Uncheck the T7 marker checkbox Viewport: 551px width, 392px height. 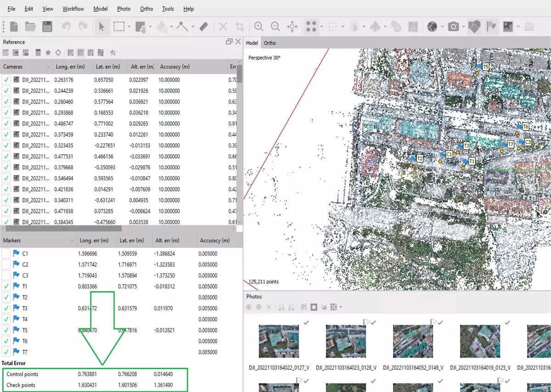click(6, 352)
